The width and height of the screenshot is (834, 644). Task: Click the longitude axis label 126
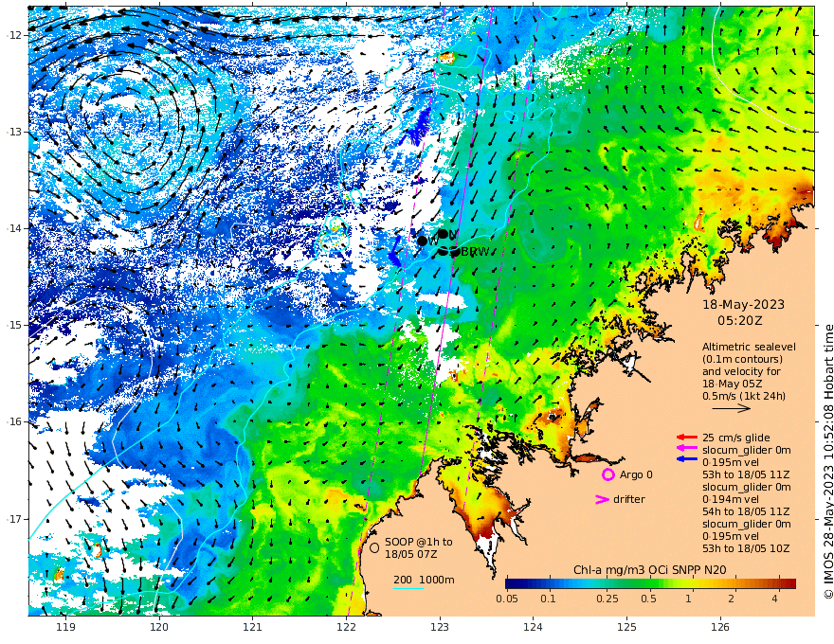[720, 627]
